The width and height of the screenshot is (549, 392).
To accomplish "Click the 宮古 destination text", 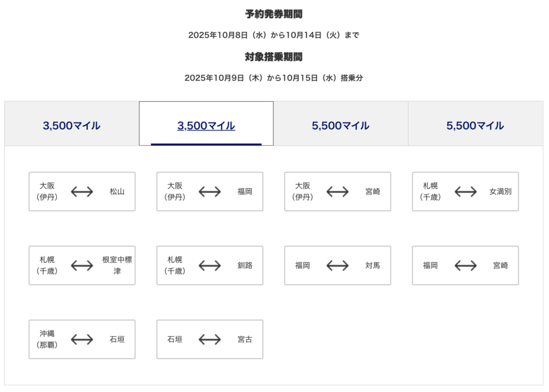I will pyautogui.click(x=245, y=339).
